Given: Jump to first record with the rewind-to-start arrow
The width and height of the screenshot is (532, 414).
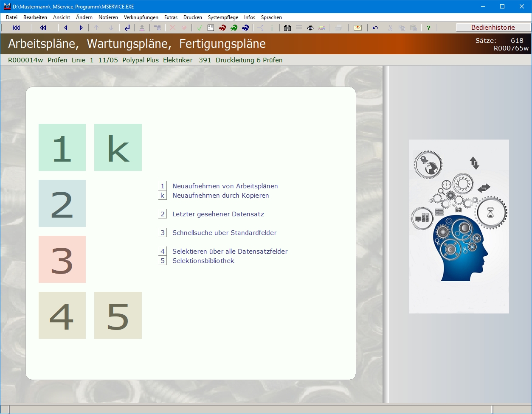Looking at the screenshot, I should pyautogui.click(x=16, y=28).
